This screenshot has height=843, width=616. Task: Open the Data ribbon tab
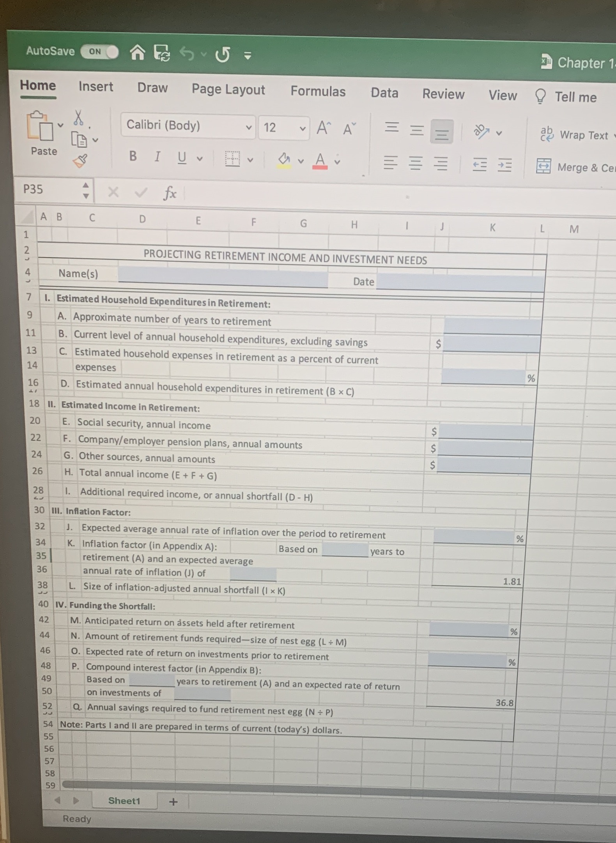tap(384, 93)
